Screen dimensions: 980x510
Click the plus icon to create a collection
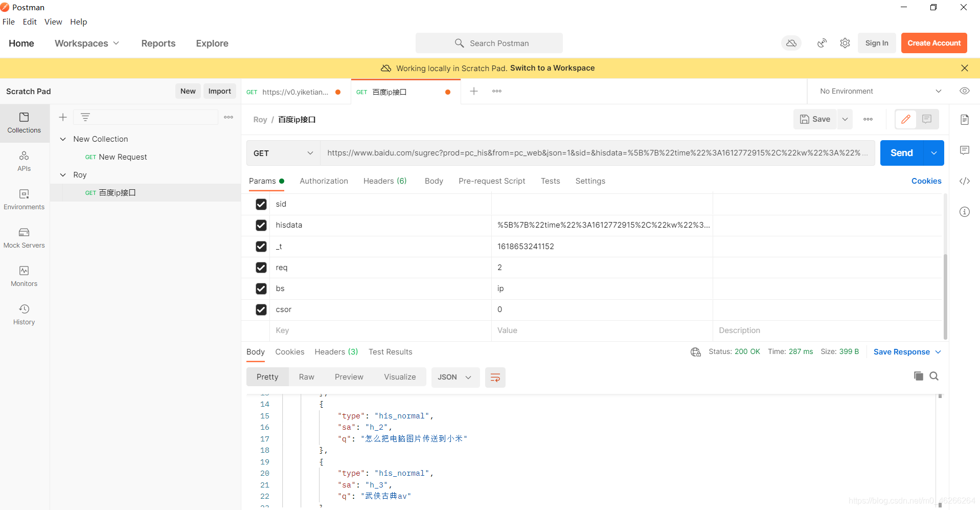tap(63, 117)
